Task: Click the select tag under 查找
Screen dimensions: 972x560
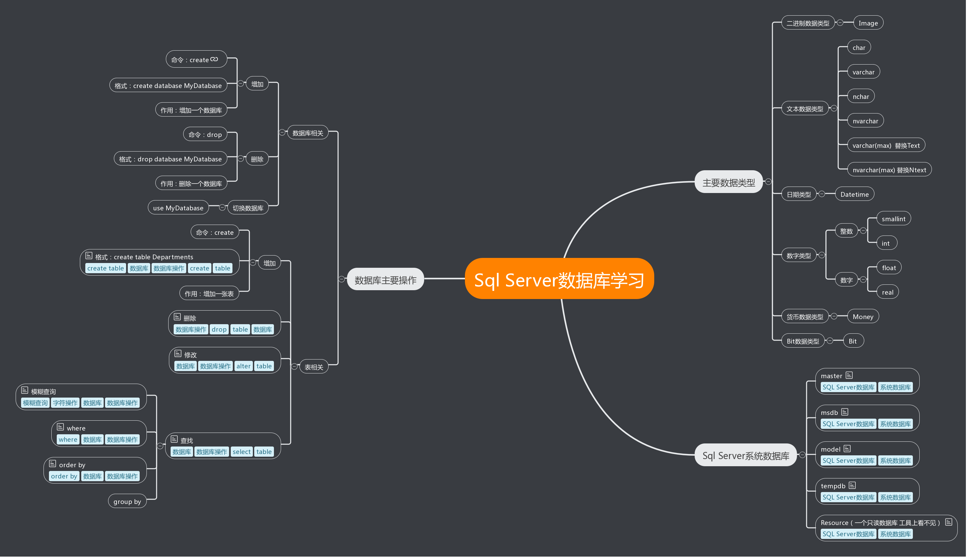Action: click(x=242, y=452)
